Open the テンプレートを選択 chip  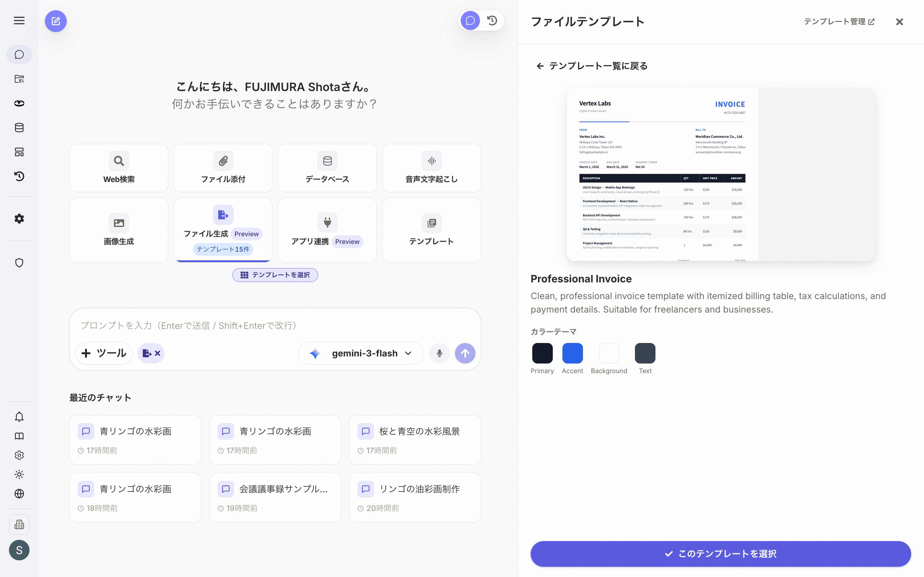click(x=275, y=275)
